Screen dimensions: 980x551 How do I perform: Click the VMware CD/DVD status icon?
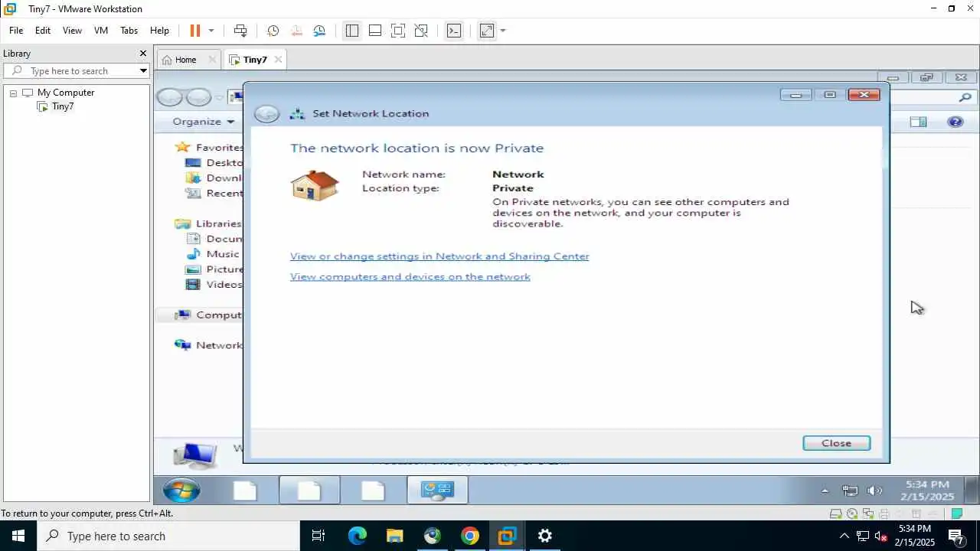coord(852,514)
